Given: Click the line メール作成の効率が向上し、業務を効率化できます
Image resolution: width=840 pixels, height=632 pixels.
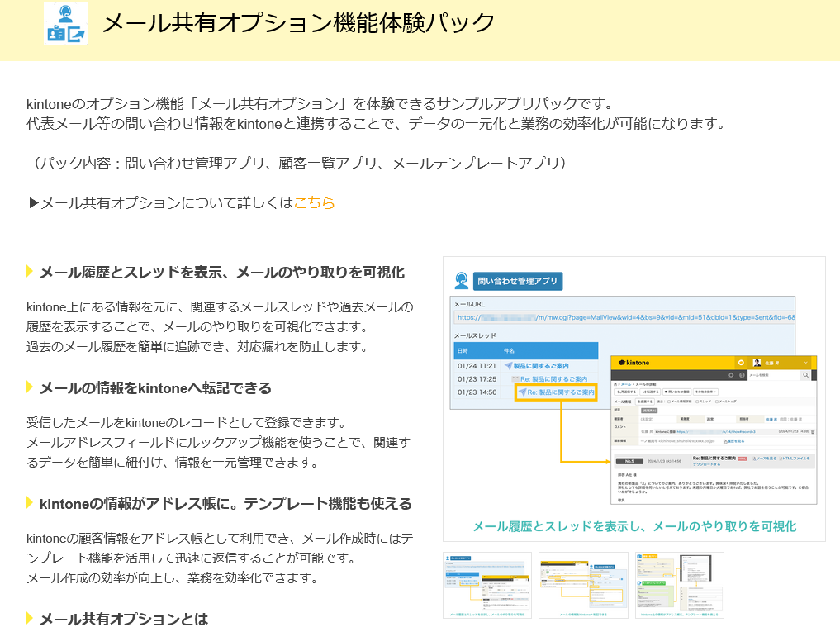Looking at the screenshot, I should tap(173, 577).
